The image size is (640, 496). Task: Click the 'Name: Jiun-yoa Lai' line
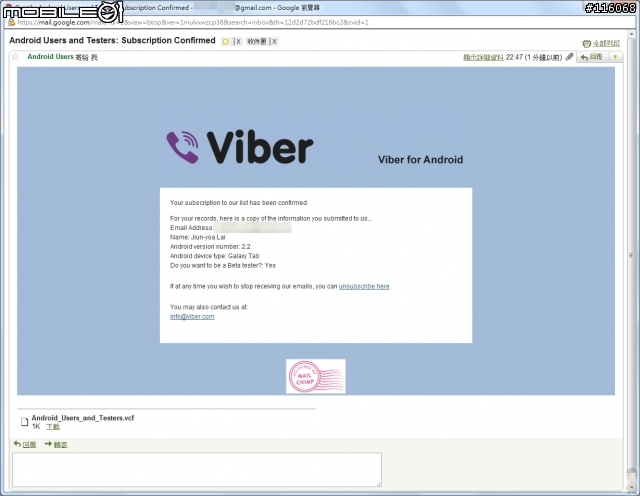point(198,237)
